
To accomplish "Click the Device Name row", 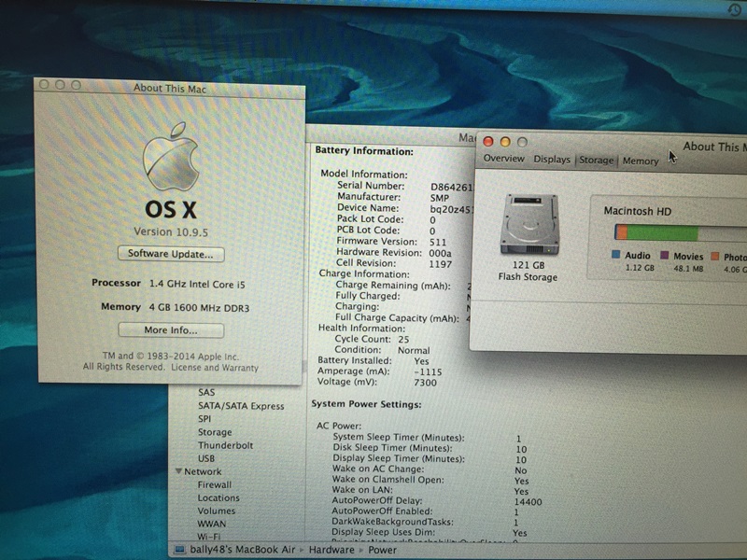I will 405,208.
